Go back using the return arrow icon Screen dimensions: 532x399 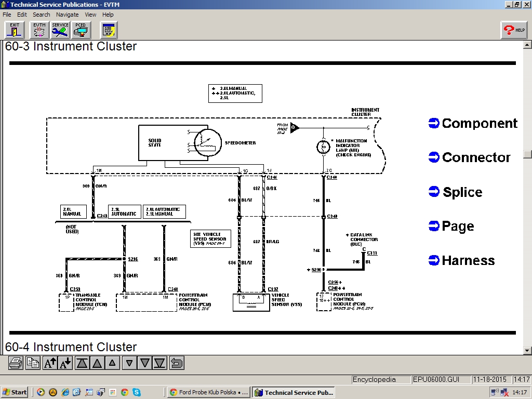click(x=177, y=363)
